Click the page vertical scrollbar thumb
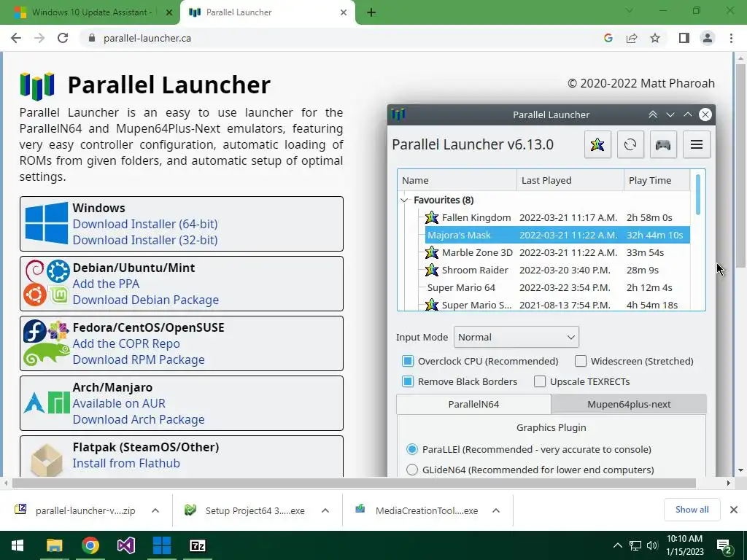Image resolution: width=747 pixels, height=560 pixels. click(740, 164)
